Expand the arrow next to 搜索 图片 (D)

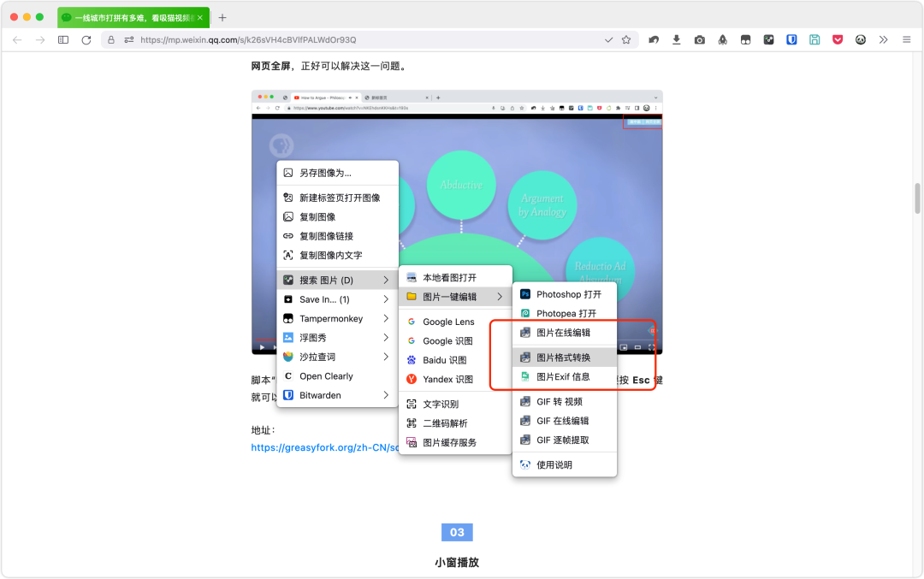pyautogui.click(x=386, y=280)
